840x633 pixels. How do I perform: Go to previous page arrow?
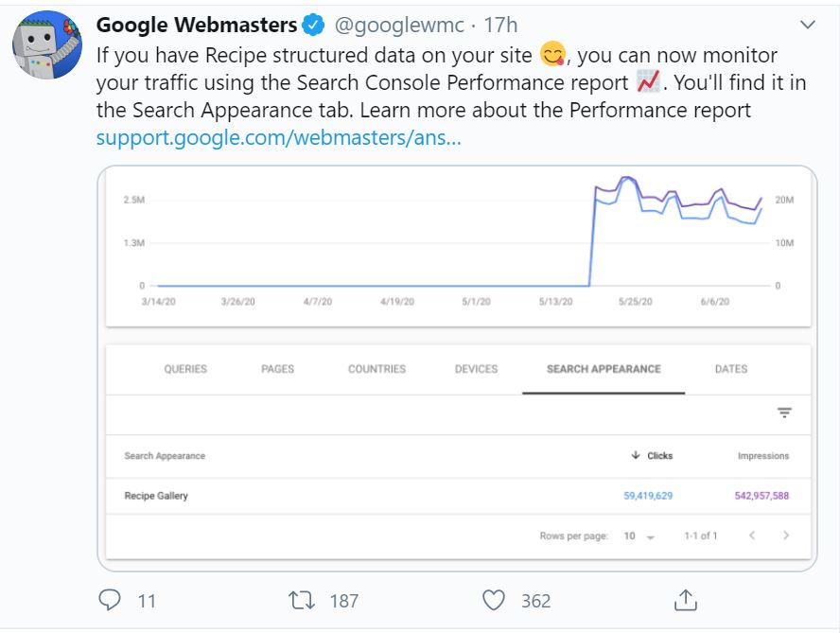point(752,536)
